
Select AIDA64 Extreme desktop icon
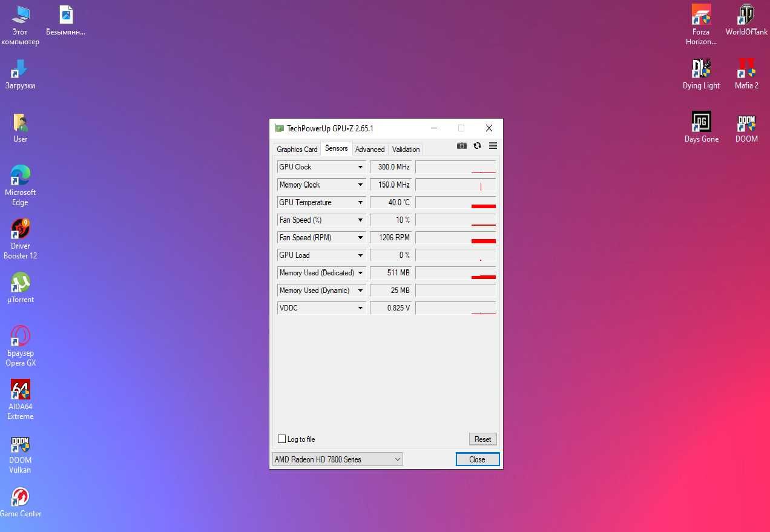click(20, 399)
